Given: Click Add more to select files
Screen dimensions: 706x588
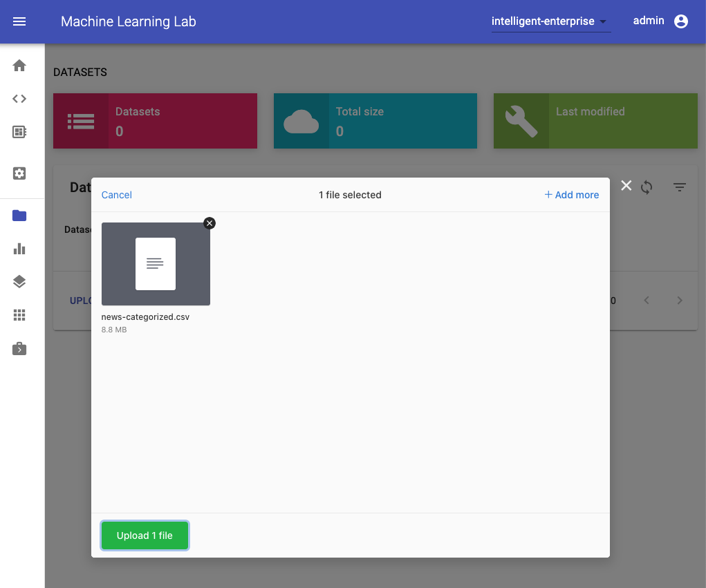Looking at the screenshot, I should [571, 195].
